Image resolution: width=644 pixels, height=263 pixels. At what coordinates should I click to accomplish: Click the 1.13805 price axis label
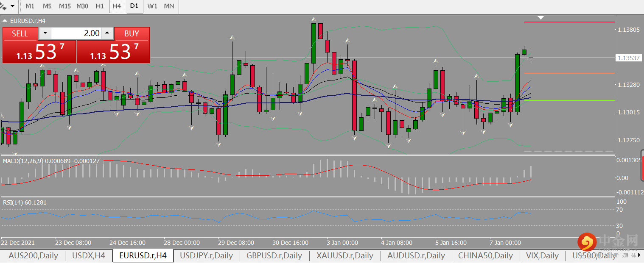pyautogui.click(x=629, y=30)
